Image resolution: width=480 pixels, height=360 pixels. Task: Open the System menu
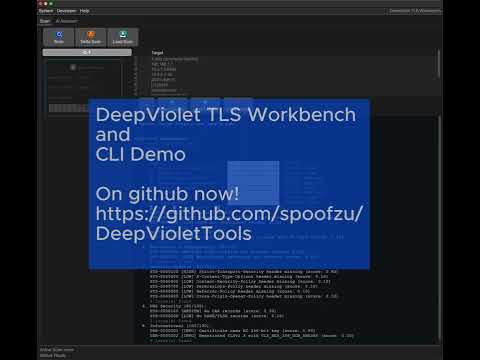click(46, 11)
